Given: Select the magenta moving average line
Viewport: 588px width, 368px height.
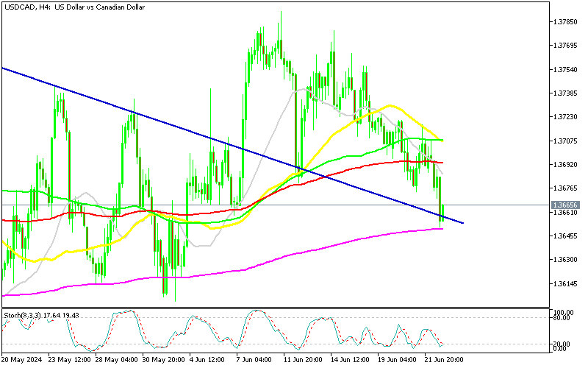Looking at the screenshot, I should coord(294,251).
